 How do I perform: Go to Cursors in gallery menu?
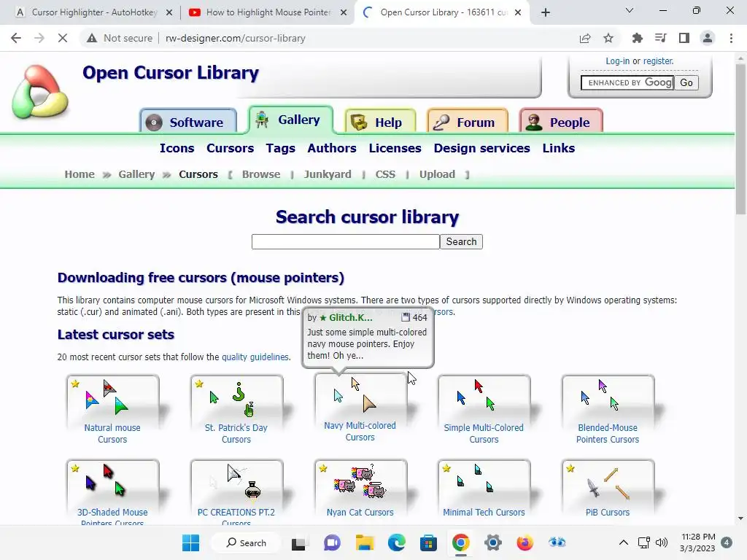point(230,148)
